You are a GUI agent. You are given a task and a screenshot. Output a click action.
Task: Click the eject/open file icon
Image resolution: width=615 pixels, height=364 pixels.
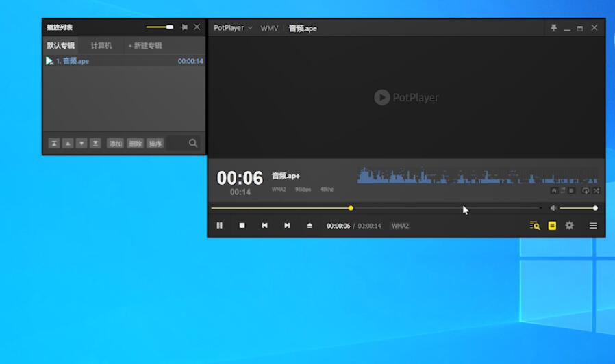click(x=310, y=225)
